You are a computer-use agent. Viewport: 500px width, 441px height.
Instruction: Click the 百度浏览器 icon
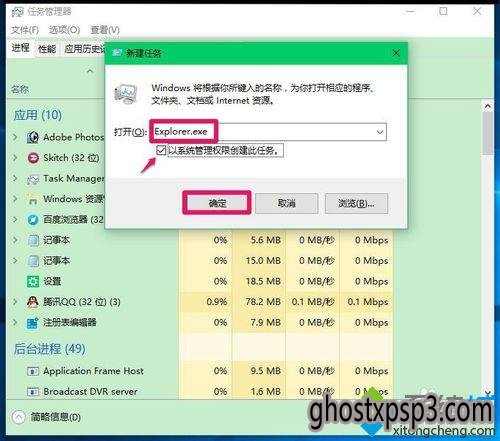click(x=33, y=220)
